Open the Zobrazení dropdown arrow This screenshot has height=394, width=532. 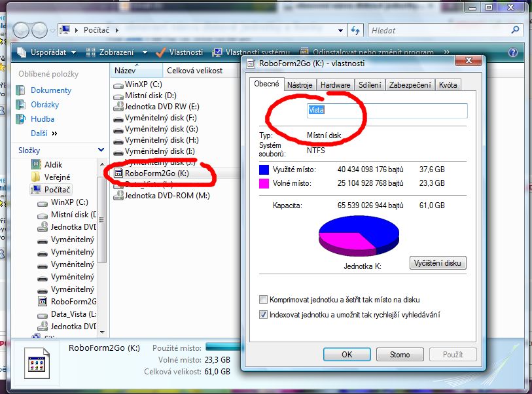145,52
